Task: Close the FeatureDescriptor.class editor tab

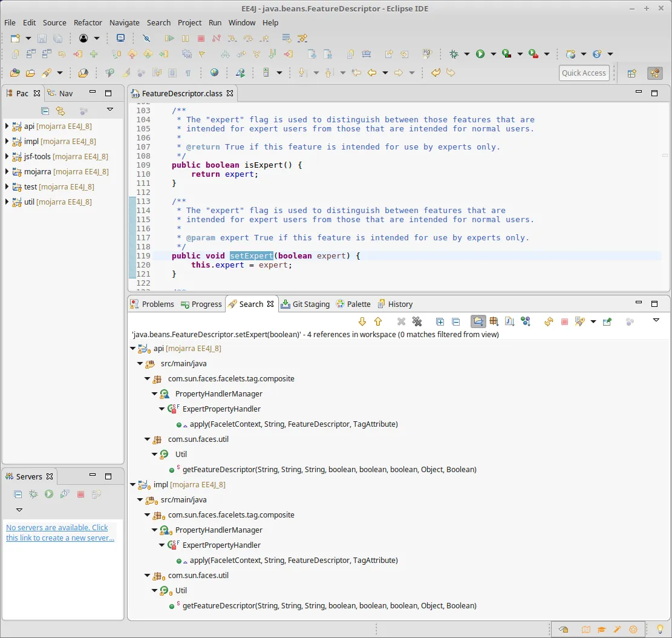Action: [x=230, y=94]
